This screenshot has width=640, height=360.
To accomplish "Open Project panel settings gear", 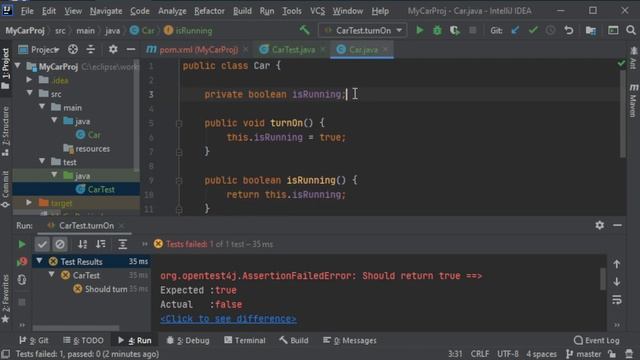I will coord(113,49).
